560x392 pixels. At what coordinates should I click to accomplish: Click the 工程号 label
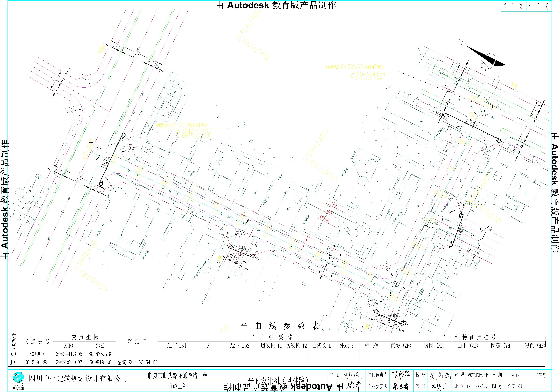[x=540, y=376]
